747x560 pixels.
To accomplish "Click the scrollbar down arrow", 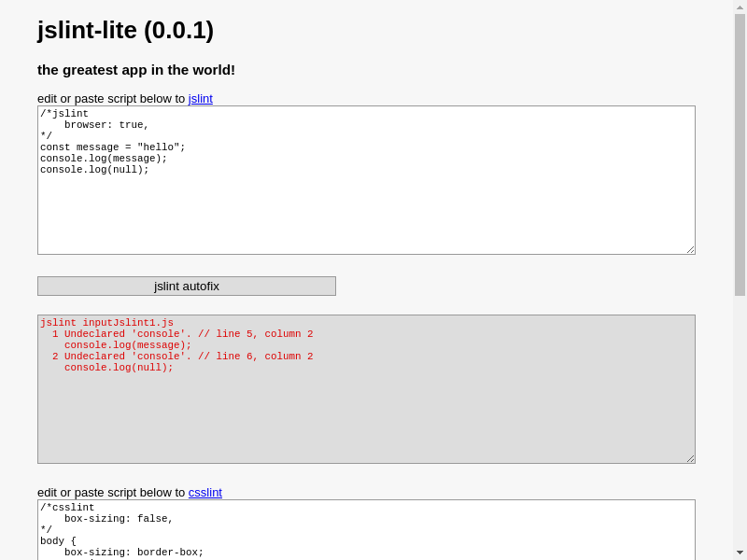I will (740, 553).
